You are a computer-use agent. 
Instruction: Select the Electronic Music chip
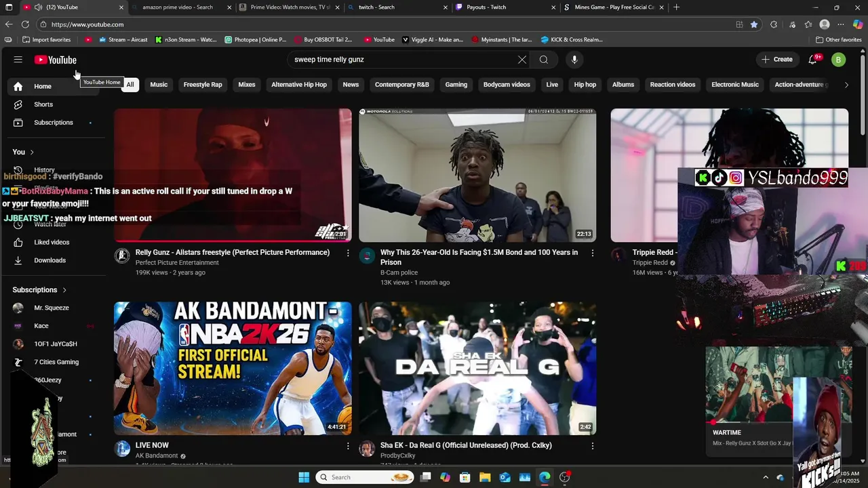coord(735,85)
